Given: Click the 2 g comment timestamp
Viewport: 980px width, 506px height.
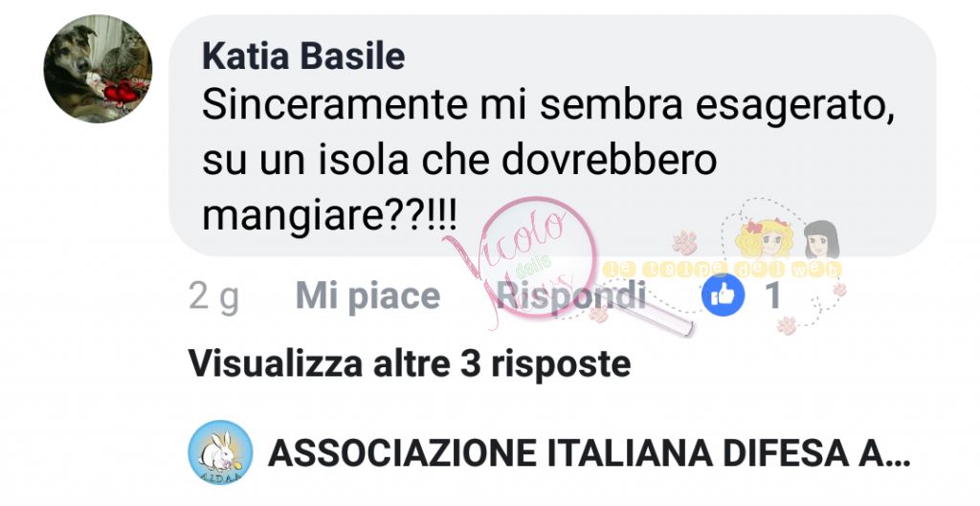Looking at the screenshot, I should [x=213, y=297].
